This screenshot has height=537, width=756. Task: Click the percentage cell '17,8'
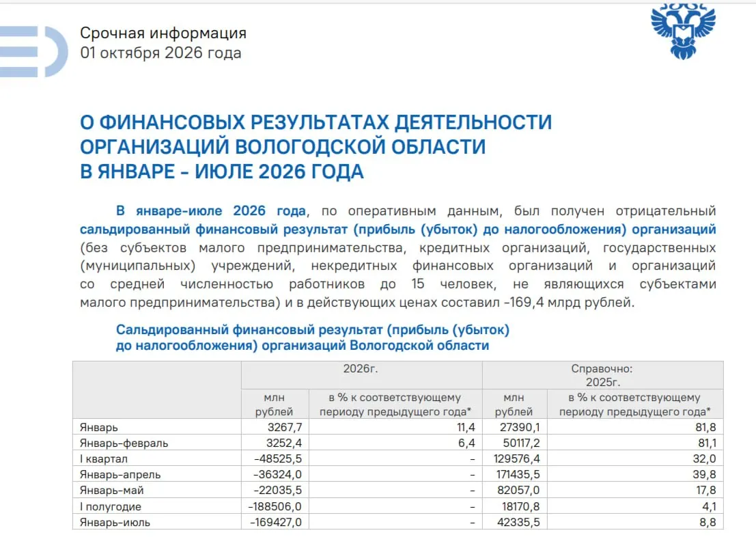point(706,490)
